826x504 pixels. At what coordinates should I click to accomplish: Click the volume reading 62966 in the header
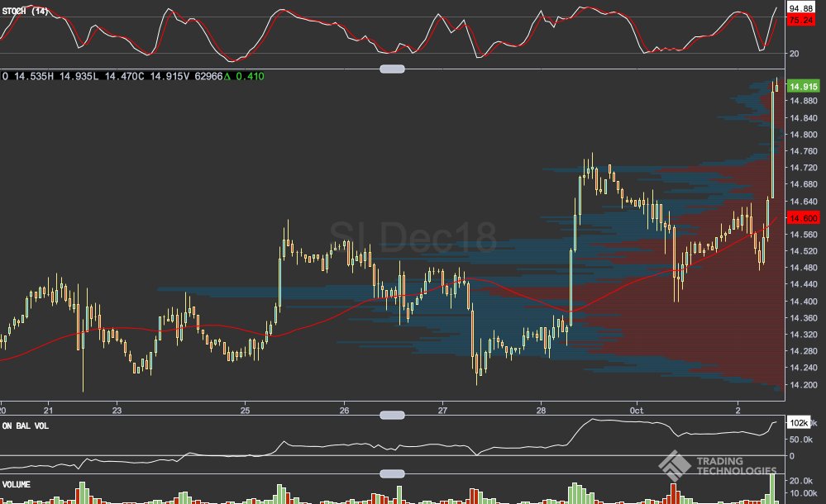[208, 76]
